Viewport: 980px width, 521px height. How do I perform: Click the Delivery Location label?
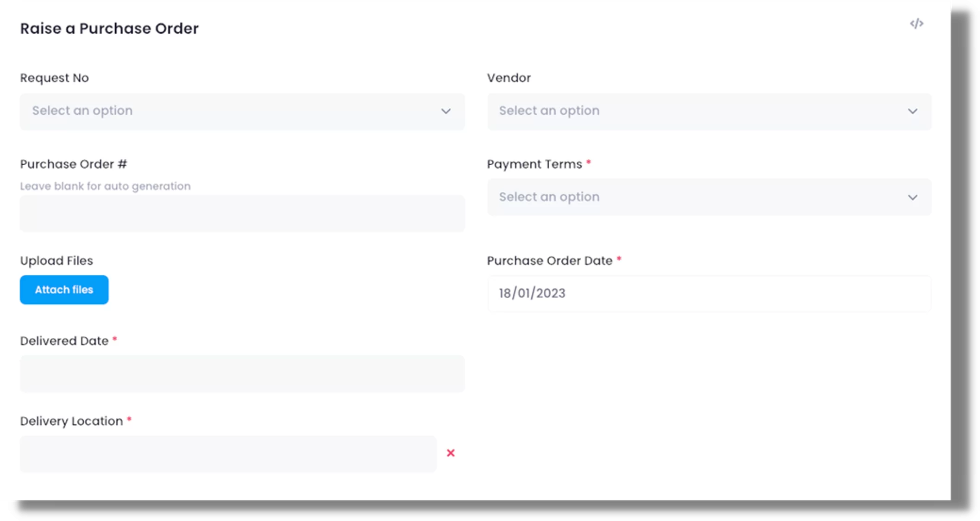[x=71, y=421]
